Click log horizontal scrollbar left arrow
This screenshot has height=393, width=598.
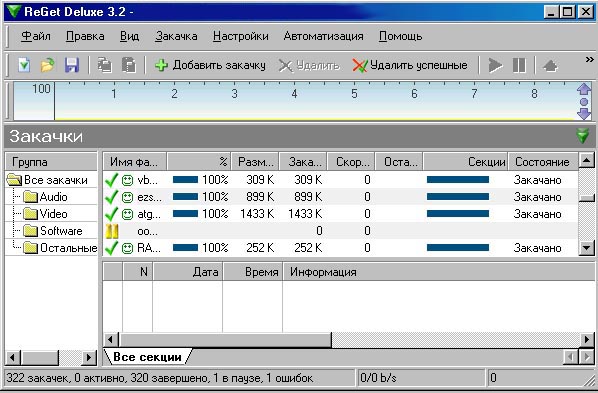tap(111, 339)
